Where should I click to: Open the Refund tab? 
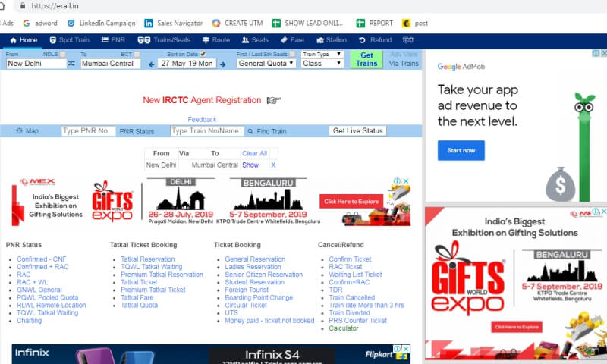coord(375,40)
